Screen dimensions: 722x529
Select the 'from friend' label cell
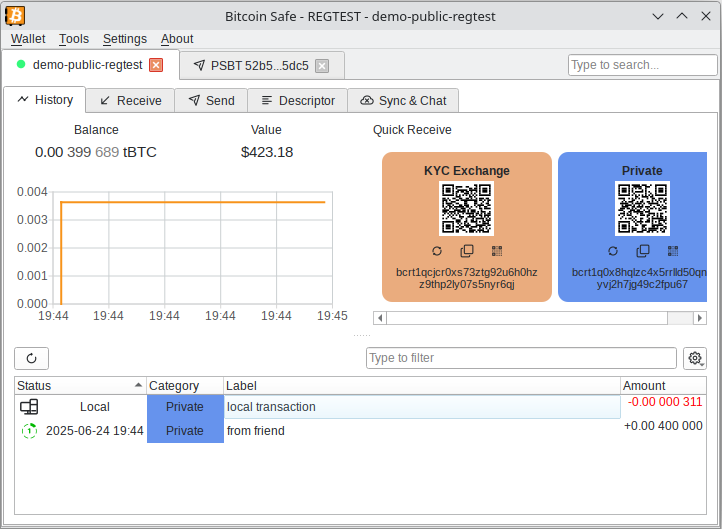(422, 431)
